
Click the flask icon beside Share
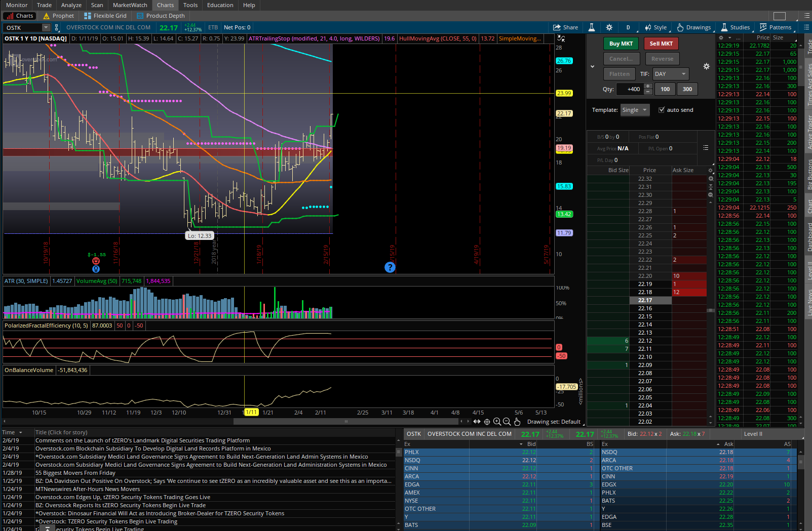coord(591,27)
